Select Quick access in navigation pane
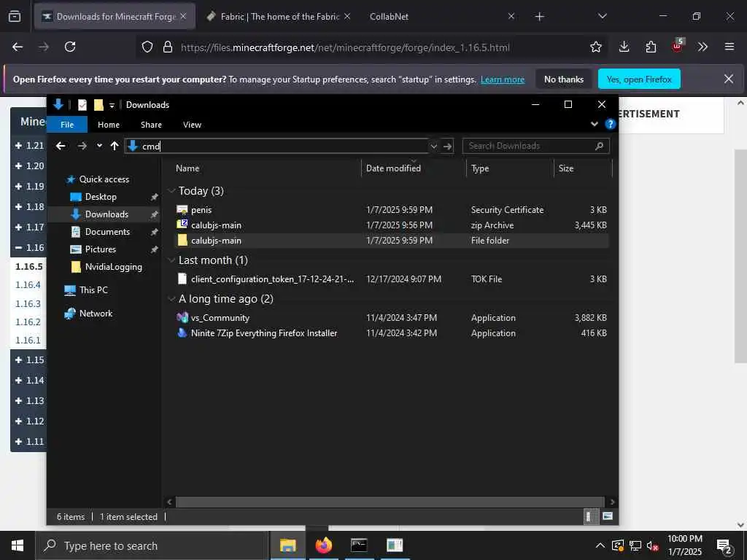Screen dimensions: 747x560 [x=104, y=179]
